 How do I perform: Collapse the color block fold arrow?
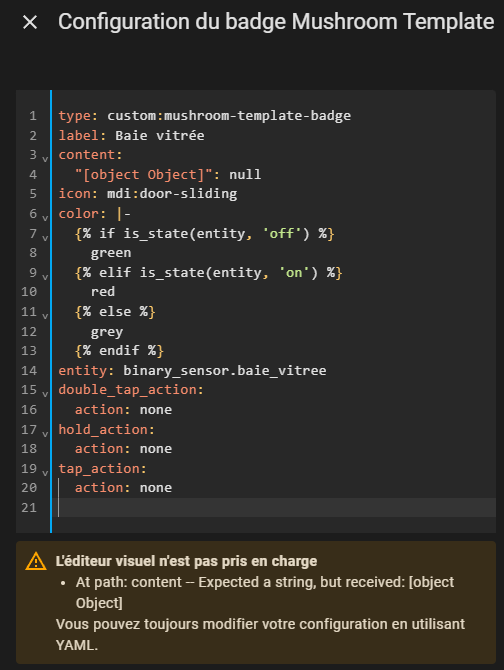45,217
